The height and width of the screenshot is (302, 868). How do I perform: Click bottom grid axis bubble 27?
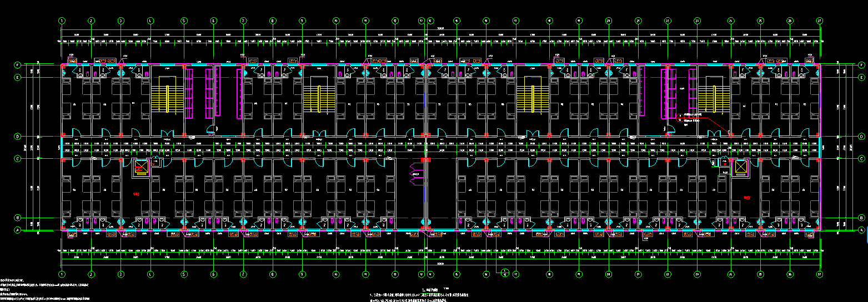coord(819,274)
